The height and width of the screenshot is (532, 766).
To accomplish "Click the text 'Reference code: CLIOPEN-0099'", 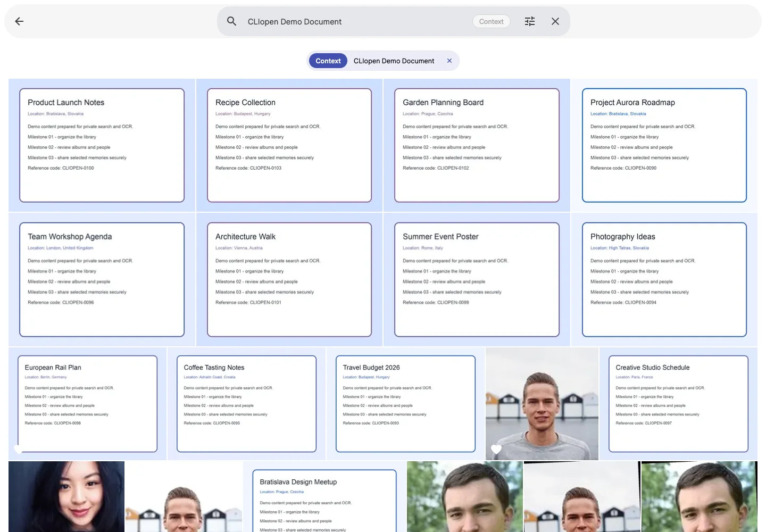I will 436,303.
